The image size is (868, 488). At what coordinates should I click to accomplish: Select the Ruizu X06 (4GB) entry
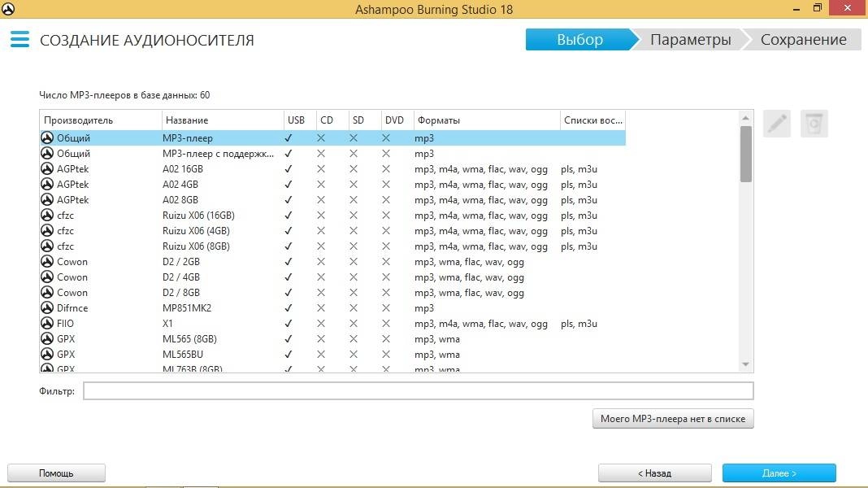pyautogui.click(x=196, y=231)
